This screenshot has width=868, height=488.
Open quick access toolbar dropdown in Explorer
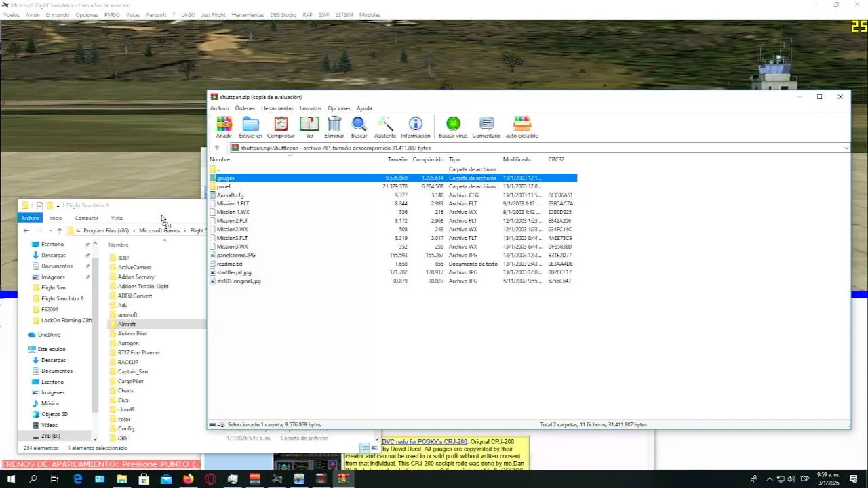coord(58,205)
